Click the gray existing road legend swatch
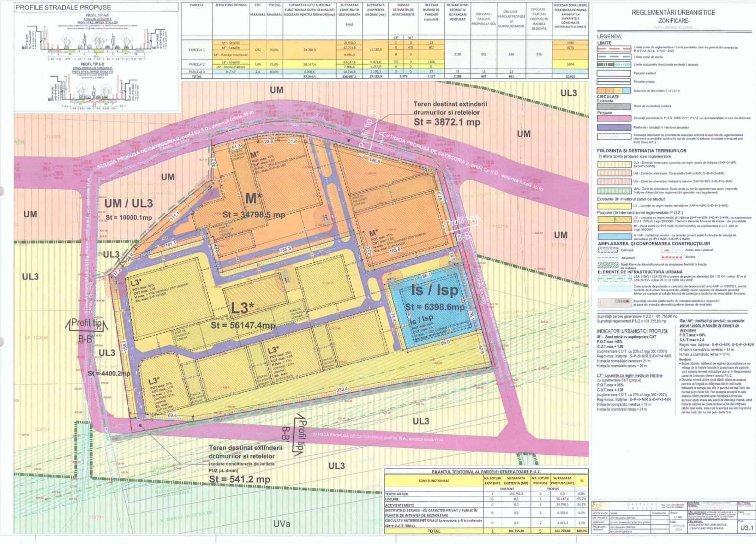This screenshot has height=544, width=756. click(x=613, y=106)
